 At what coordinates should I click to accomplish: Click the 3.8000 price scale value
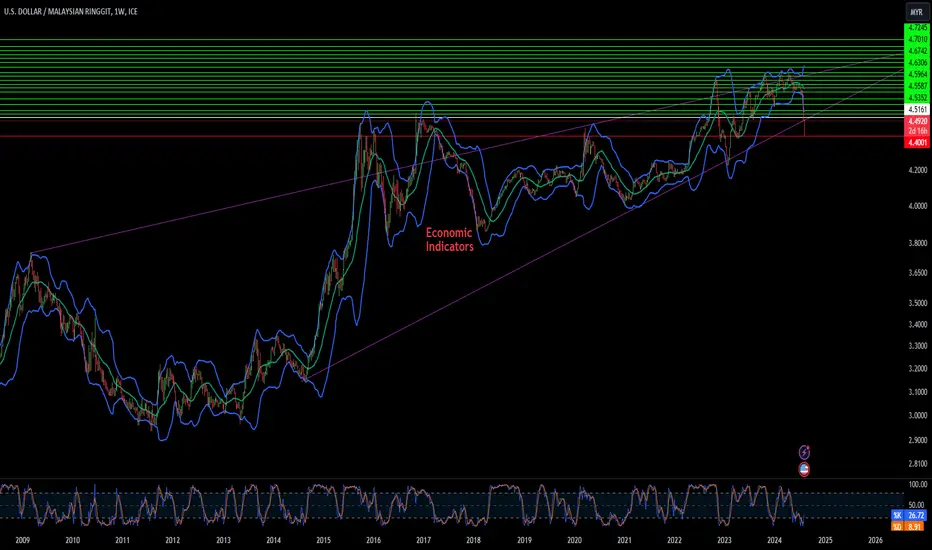click(918, 243)
